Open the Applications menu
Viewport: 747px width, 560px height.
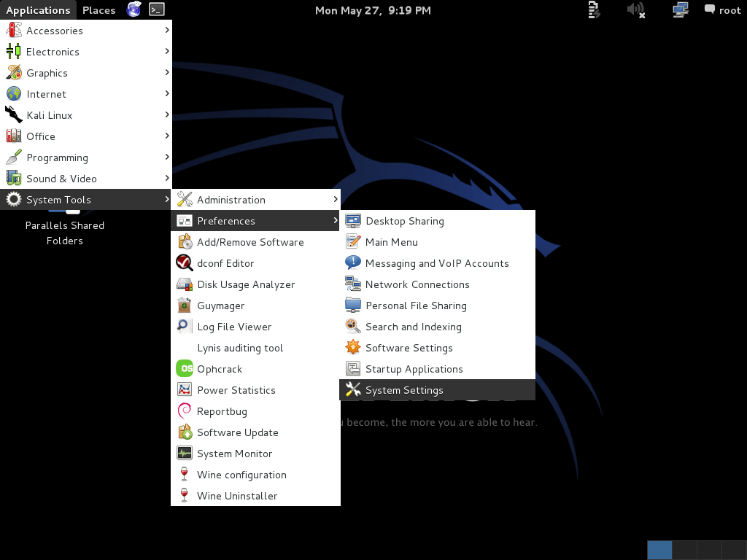(x=38, y=10)
